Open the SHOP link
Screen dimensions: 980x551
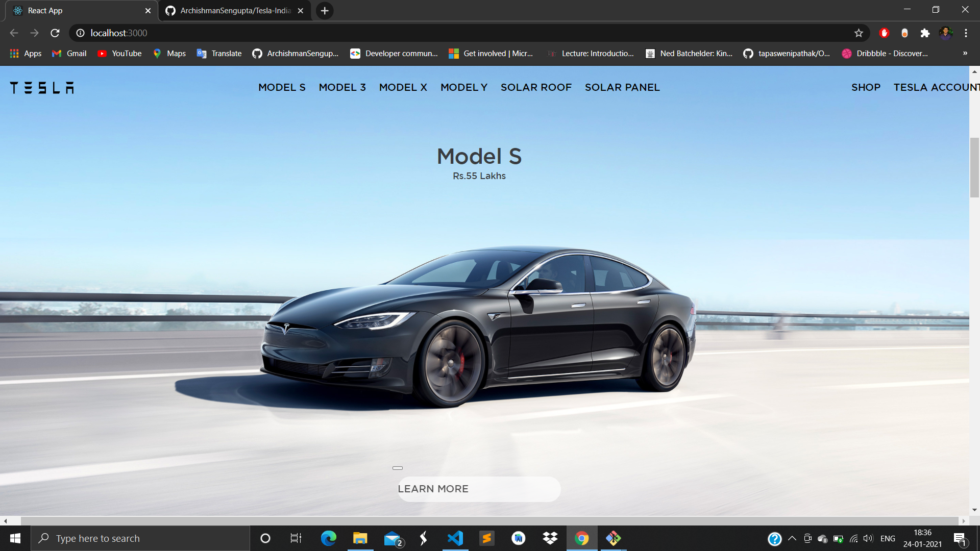point(866,87)
